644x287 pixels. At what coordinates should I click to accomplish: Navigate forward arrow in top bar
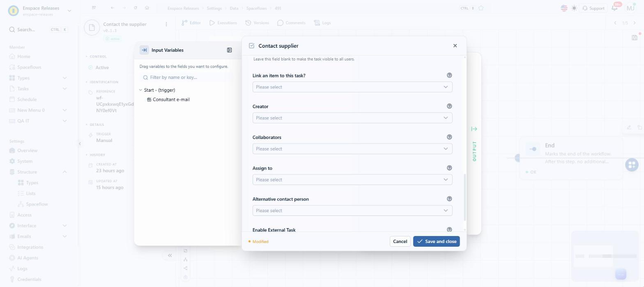click(x=124, y=8)
